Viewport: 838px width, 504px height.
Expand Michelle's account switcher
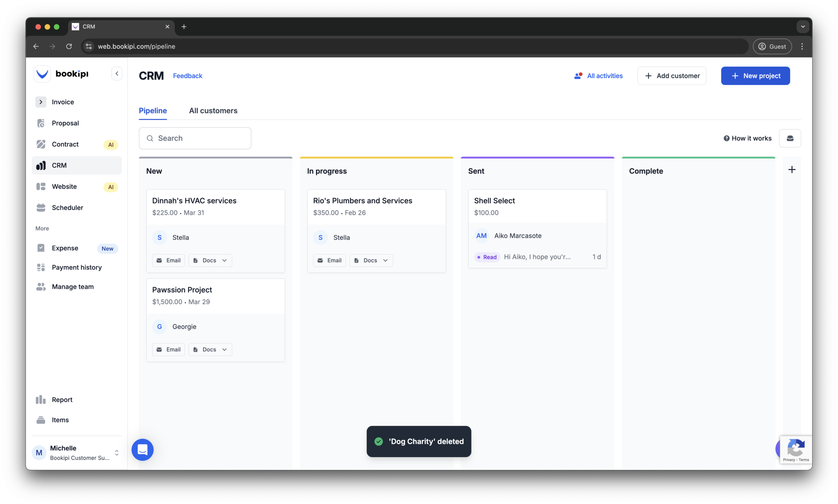[117, 452]
